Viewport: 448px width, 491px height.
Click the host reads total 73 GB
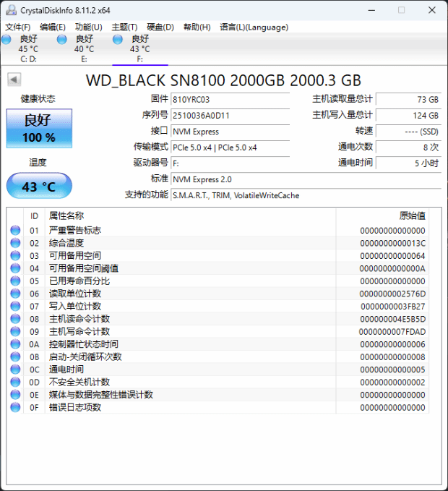point(408,99)
